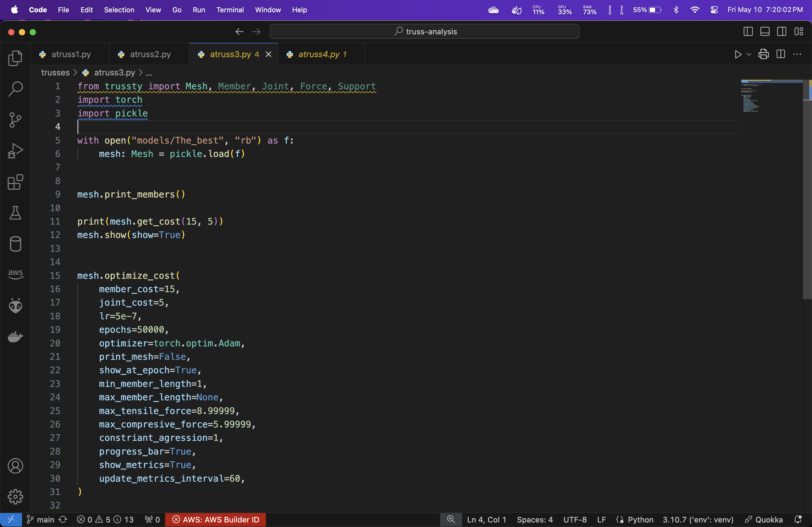Toggle the bottom panel

(765, 32)
